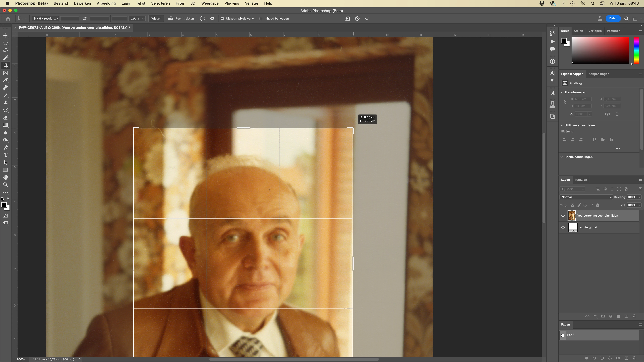Cancel the current crop operation

(x=357, y=19)
